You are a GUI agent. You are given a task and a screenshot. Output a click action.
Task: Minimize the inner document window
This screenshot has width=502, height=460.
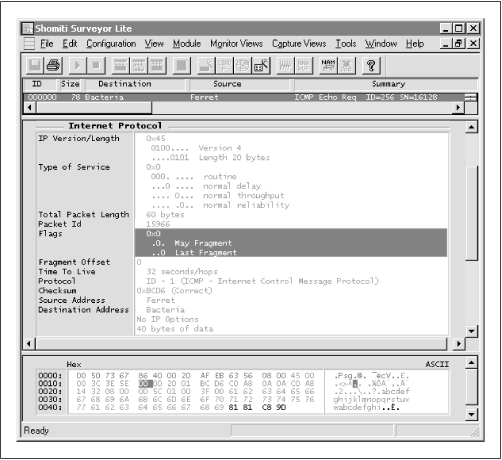tap(445, 44)
